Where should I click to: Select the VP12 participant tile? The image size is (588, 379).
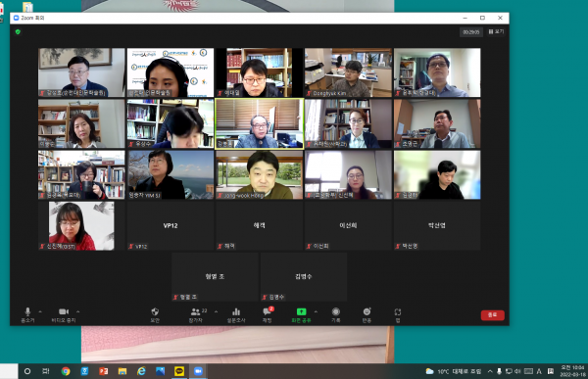click(171, 225)
